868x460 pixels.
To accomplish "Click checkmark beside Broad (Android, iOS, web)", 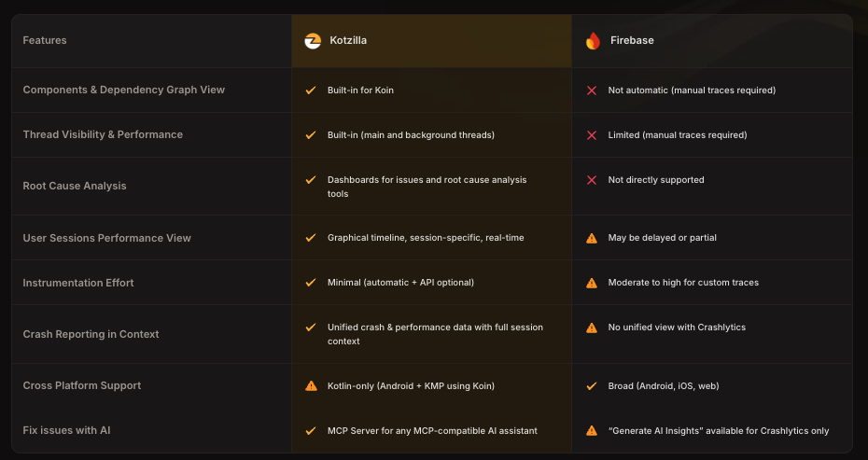I will tap(592, 386).
